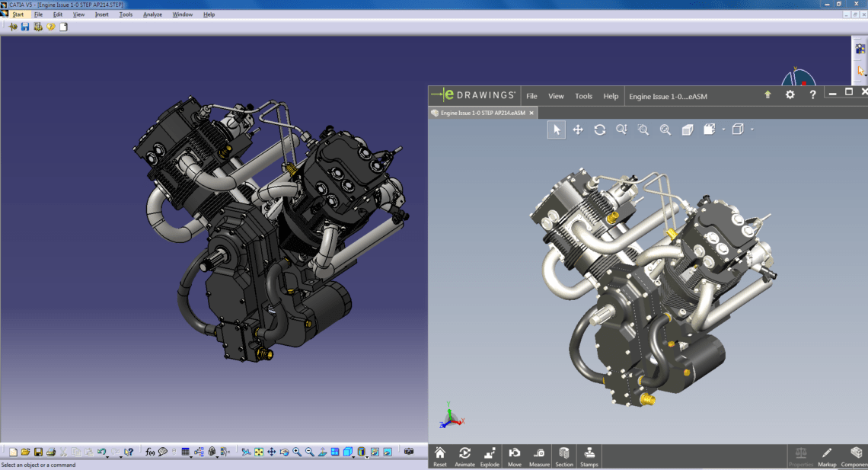Viewport: 868px width, 470px height.
Task: Select the Engine Issue 1-0 STEP AP214 tab
Action: [482, 112]
